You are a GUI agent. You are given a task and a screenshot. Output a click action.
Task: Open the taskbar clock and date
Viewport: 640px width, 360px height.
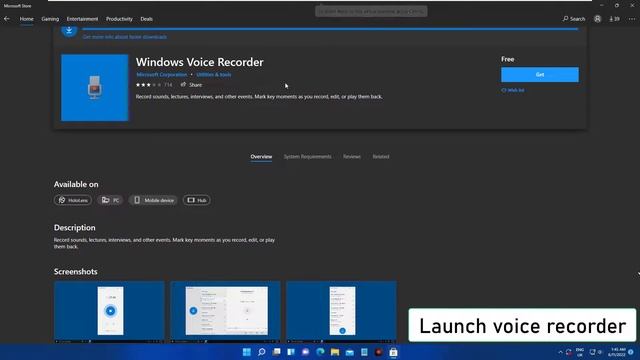[617, 352]
